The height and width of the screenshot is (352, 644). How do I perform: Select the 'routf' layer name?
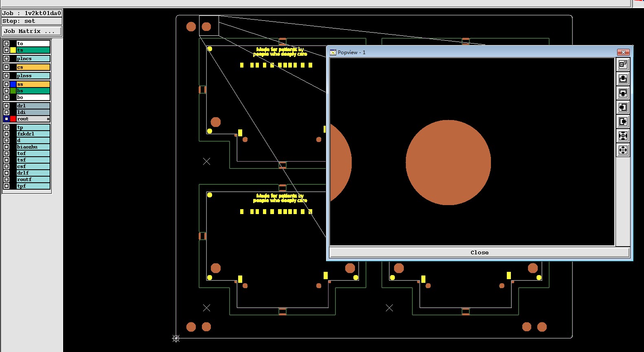click(33, 179)
